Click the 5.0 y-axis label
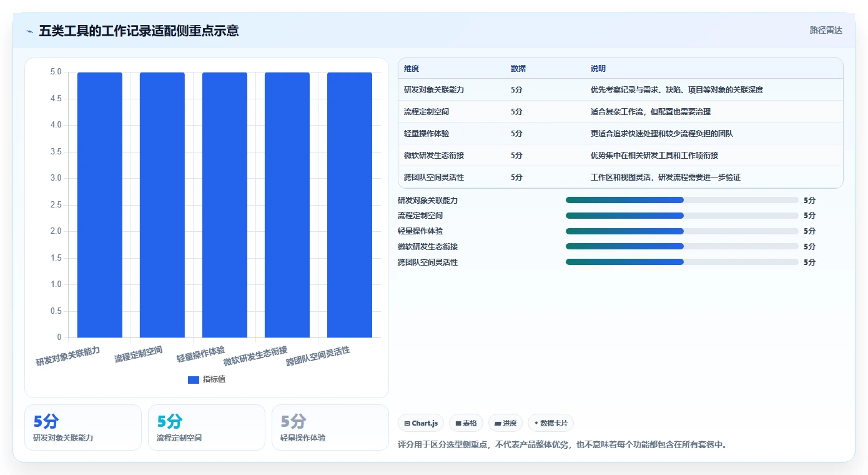Viewport: 868px width, 475px height. [x=56, y=72]
